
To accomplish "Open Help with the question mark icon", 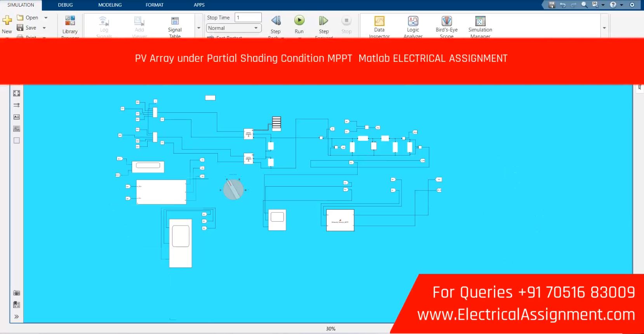I will point(613,5).
